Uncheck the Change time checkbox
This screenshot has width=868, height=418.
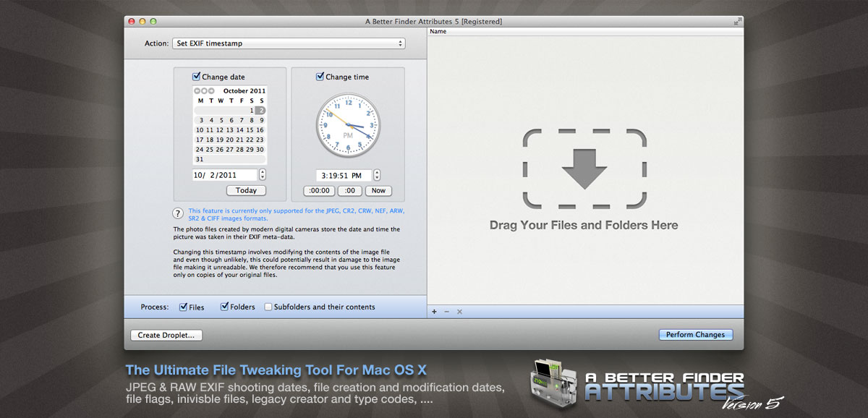[x=320, y=77]
